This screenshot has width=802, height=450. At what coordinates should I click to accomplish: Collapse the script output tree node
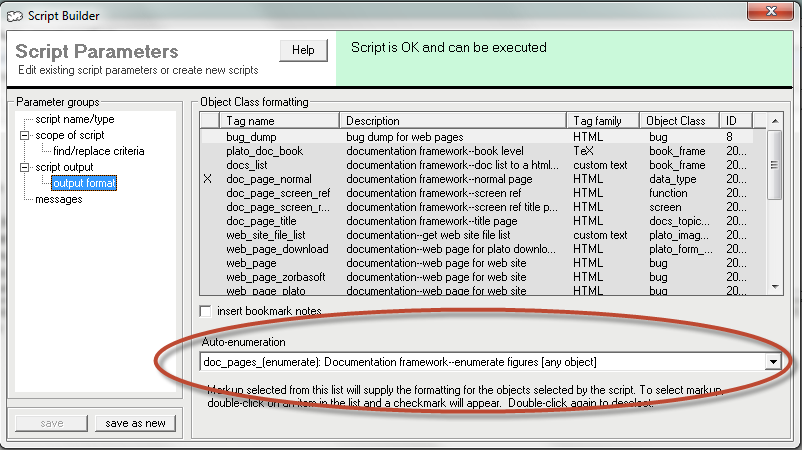[25, 167]
